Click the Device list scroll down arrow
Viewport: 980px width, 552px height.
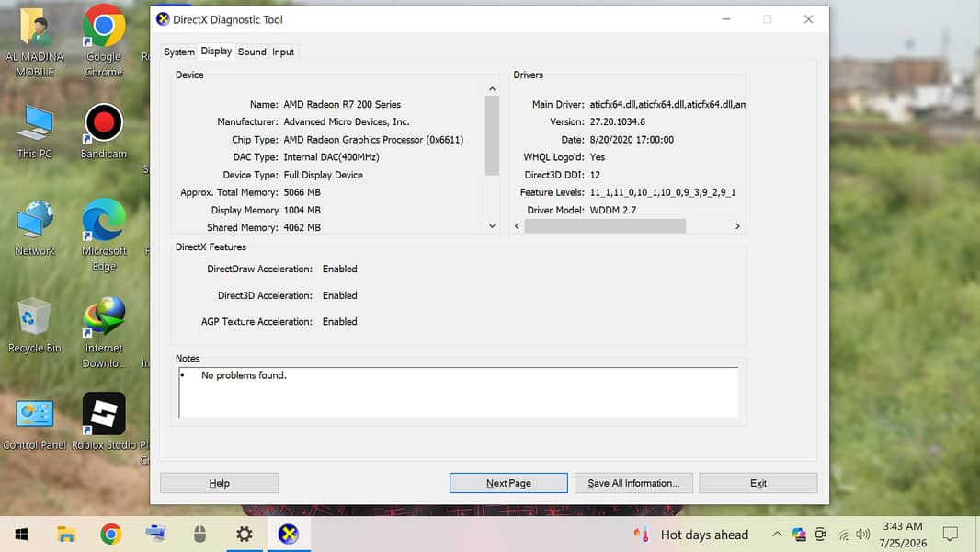[x=493, y=226]
